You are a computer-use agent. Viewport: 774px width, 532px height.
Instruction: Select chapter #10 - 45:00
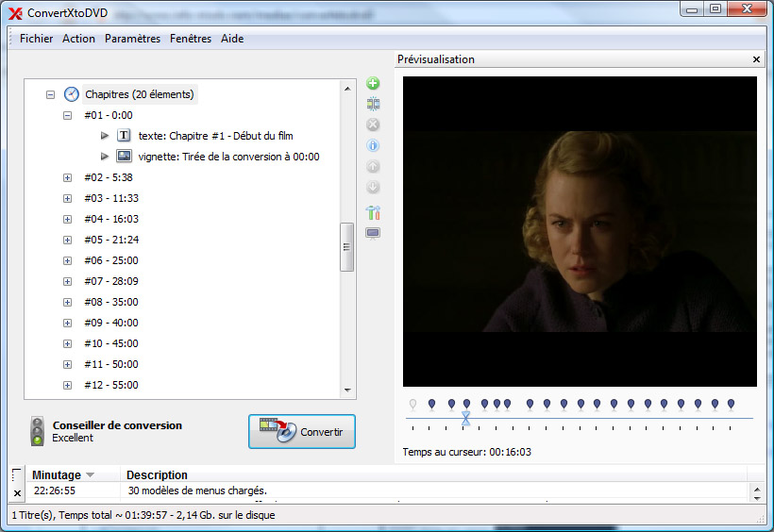111,343
